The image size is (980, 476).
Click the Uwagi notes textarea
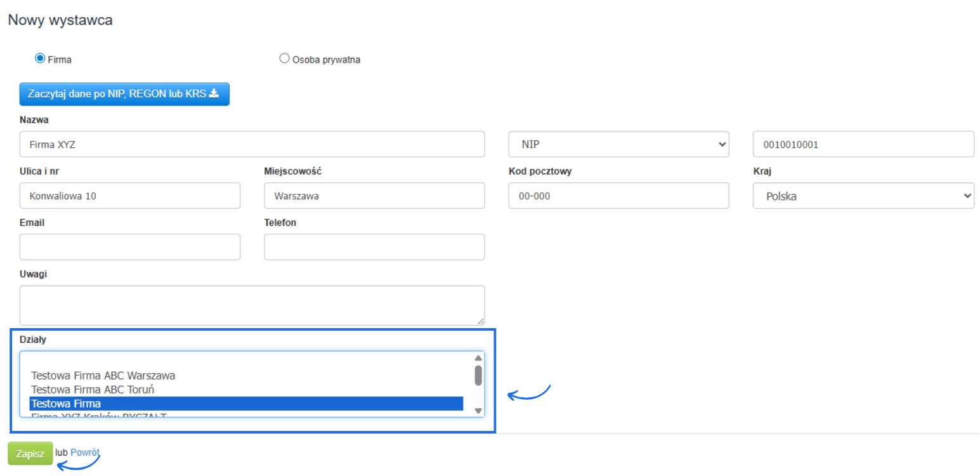click(x=252, y=305)
